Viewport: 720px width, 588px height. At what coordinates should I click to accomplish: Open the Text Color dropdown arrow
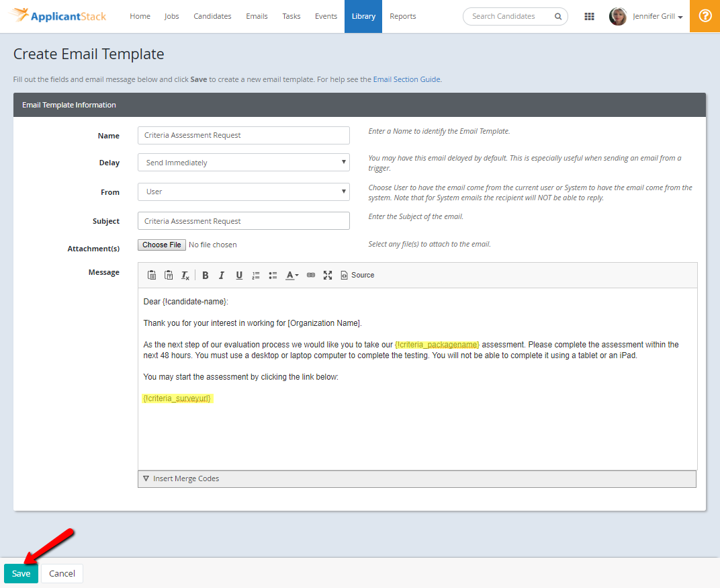click(296, 275)
